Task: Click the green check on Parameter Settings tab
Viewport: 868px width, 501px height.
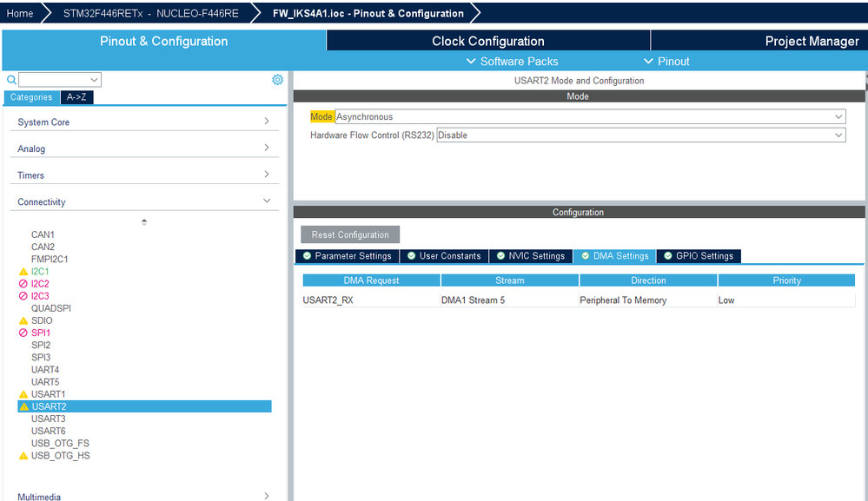Action: pos(308,256)
